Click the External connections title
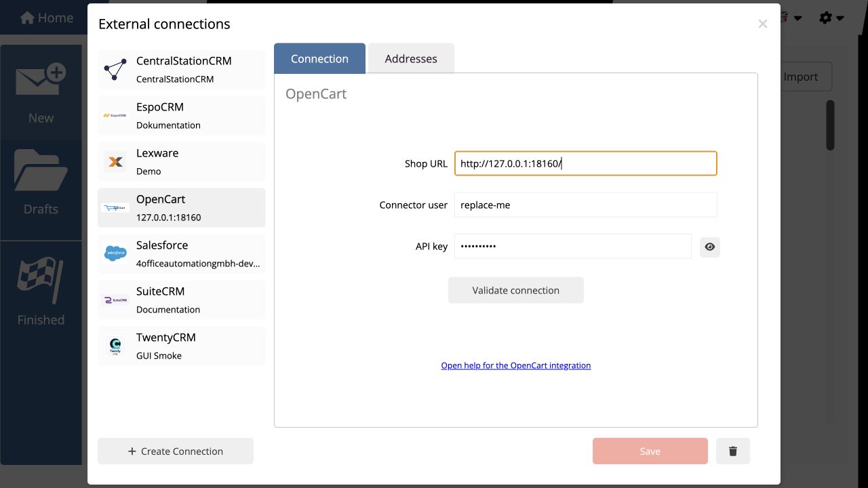868x488 pixels. click(164, 24)
